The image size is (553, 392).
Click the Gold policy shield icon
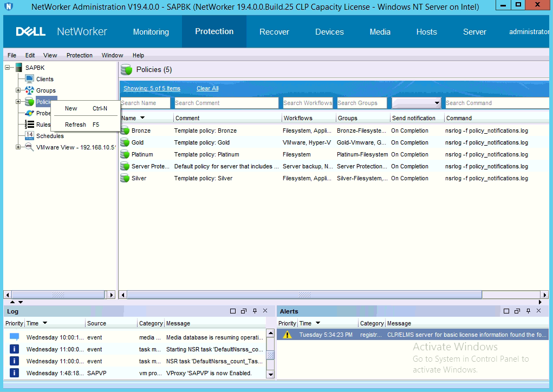click(x=125, y=142)
